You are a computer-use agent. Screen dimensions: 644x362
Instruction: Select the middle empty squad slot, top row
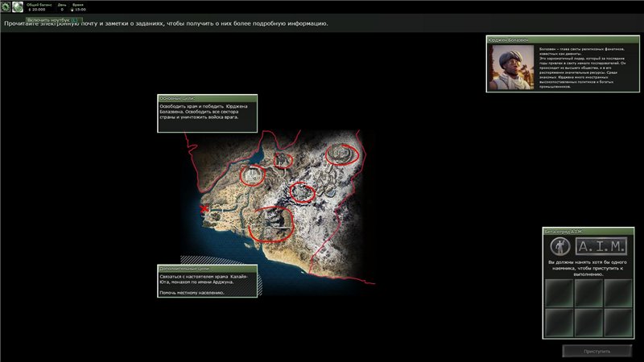(x=588, y=293)
